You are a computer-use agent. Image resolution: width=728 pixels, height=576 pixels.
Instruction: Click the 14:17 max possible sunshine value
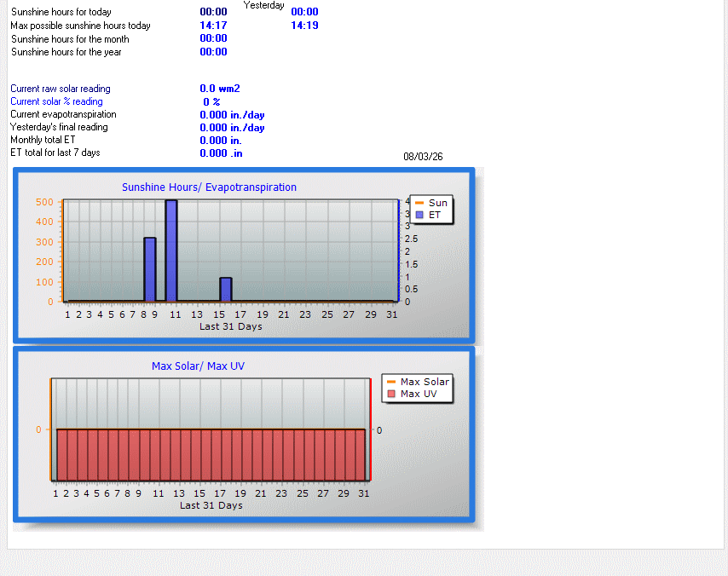214,26
